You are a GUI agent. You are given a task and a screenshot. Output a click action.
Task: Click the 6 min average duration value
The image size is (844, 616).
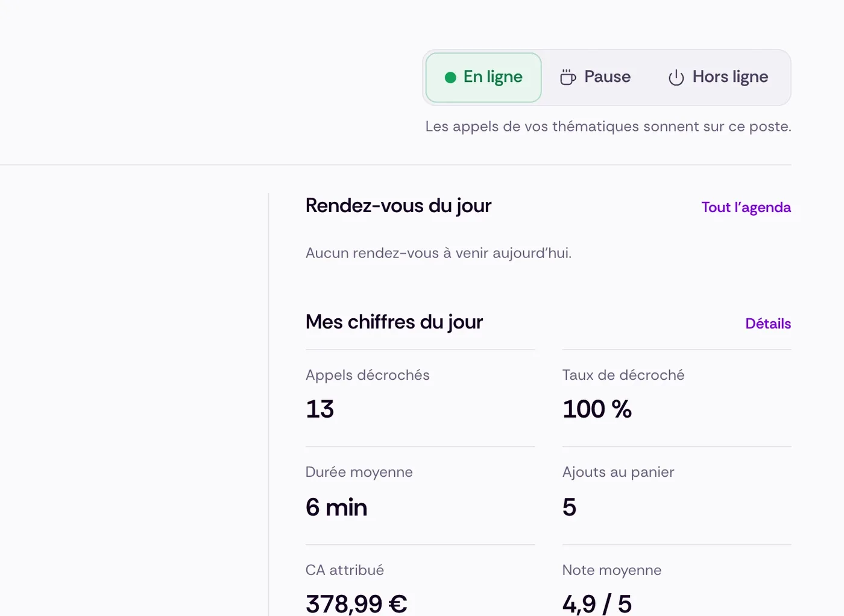tap(336, 507)
